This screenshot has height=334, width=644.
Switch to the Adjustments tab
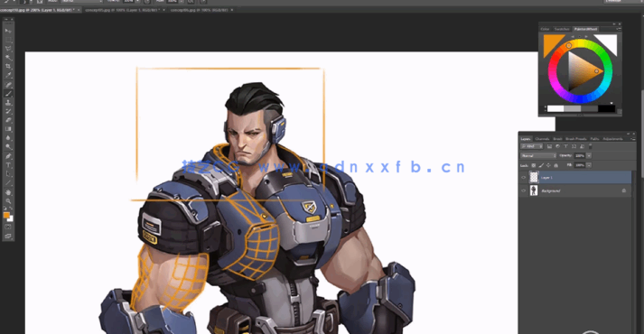[612, 139]
